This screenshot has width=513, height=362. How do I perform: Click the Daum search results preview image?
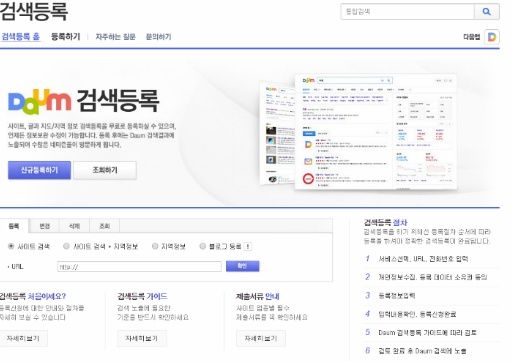358,132
